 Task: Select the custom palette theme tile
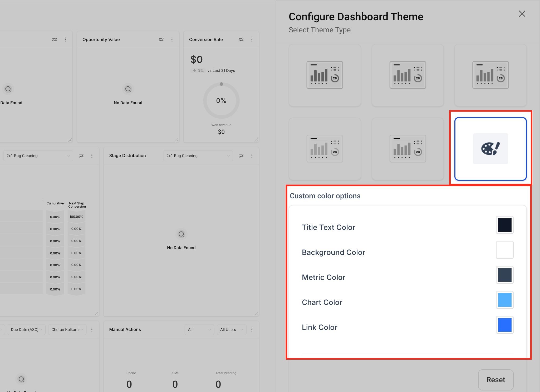[490, 149]
